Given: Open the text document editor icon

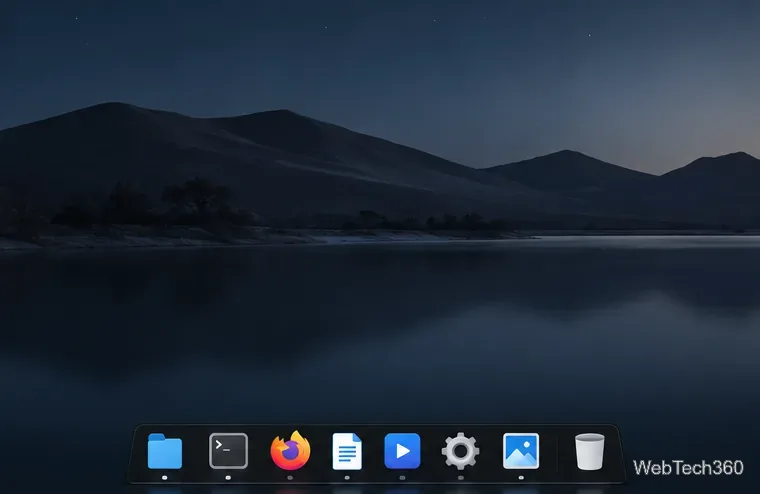Looking at the screenshot, I should click(x=347, y=451).
